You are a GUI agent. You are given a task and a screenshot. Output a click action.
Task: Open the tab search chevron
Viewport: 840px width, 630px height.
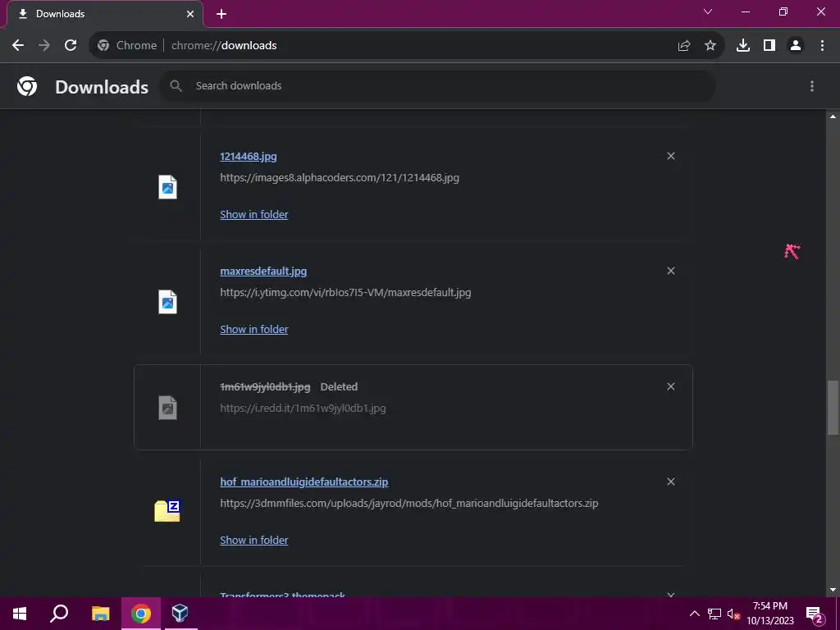coord(708,11)
